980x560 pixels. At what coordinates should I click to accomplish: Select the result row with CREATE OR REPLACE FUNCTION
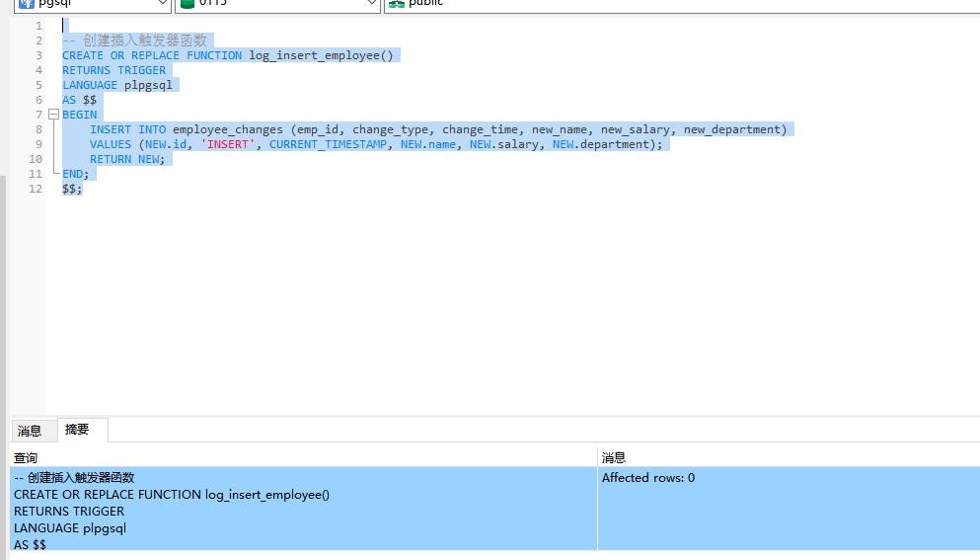(304, 508)
